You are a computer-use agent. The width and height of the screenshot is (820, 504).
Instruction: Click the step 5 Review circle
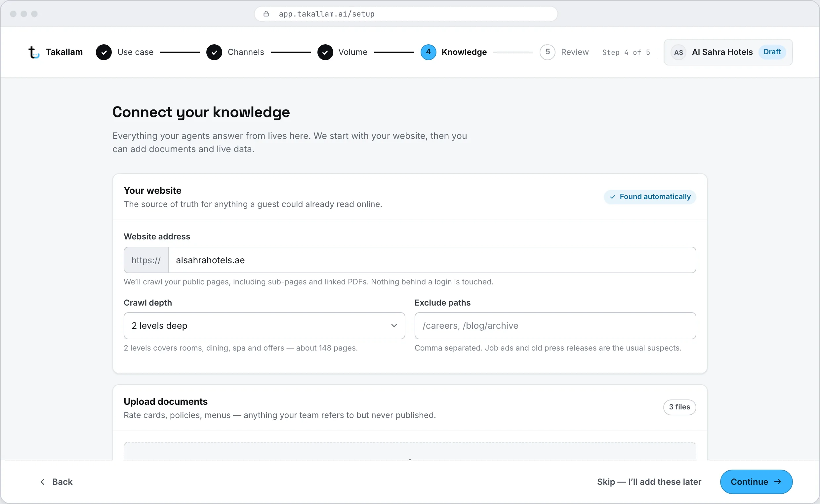pyautogui.click(x=548, y=52)
